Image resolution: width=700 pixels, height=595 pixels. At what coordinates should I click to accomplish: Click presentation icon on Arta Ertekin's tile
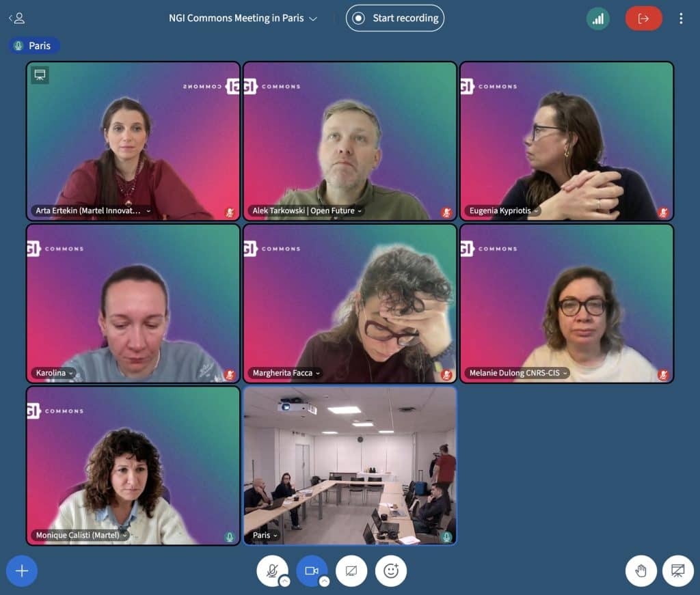click(x=40, y=75)
